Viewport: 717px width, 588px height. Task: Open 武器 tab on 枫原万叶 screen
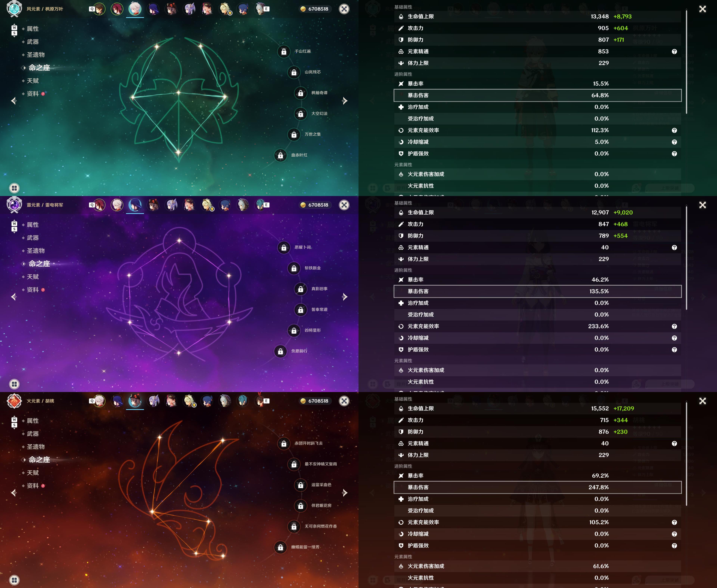tap(32, 42)
